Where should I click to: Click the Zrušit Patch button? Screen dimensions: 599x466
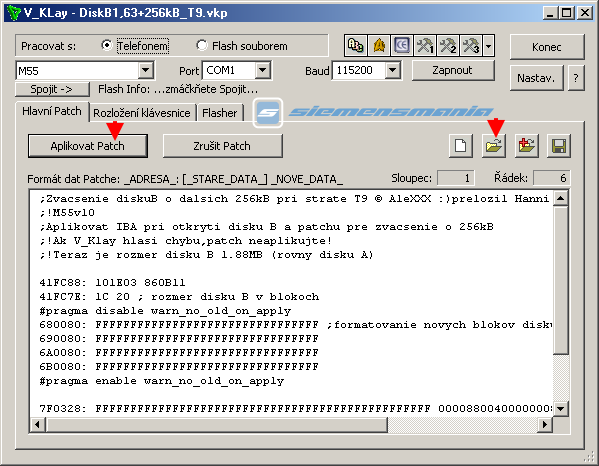point(222,146)
